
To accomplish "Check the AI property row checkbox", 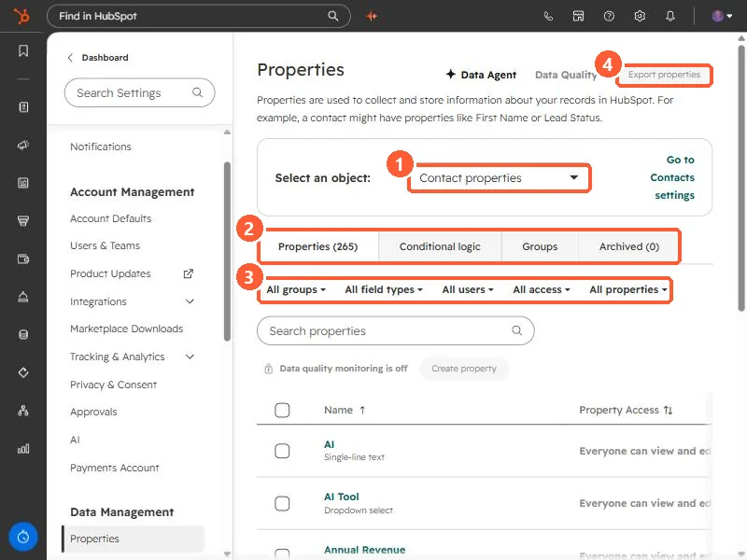I will click(x=282, y=451).
